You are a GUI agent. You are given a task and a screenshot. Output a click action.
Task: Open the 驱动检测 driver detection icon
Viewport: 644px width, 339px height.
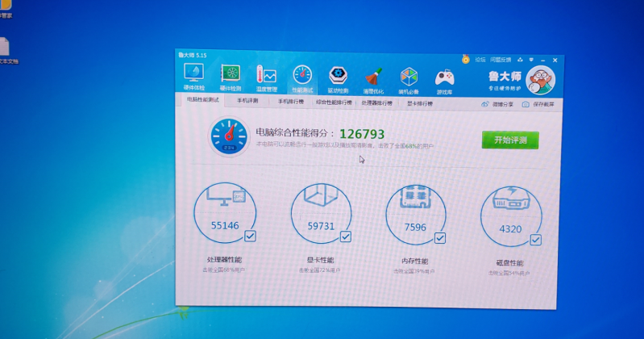coord(338,79)
